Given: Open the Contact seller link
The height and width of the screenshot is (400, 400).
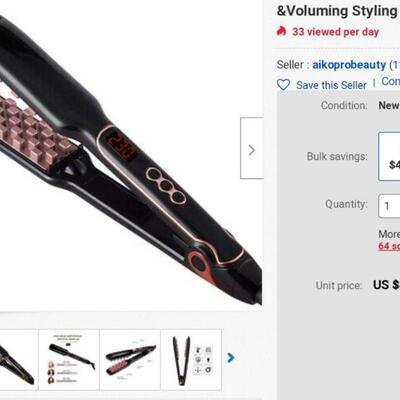Looking at the screenshot, I should [391, 81].
